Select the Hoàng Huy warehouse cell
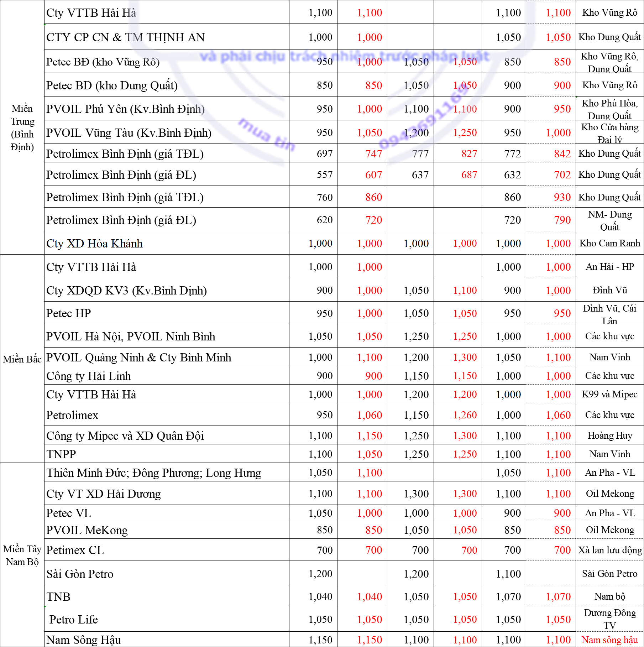The image size is (644, 647). coord(609,435)
